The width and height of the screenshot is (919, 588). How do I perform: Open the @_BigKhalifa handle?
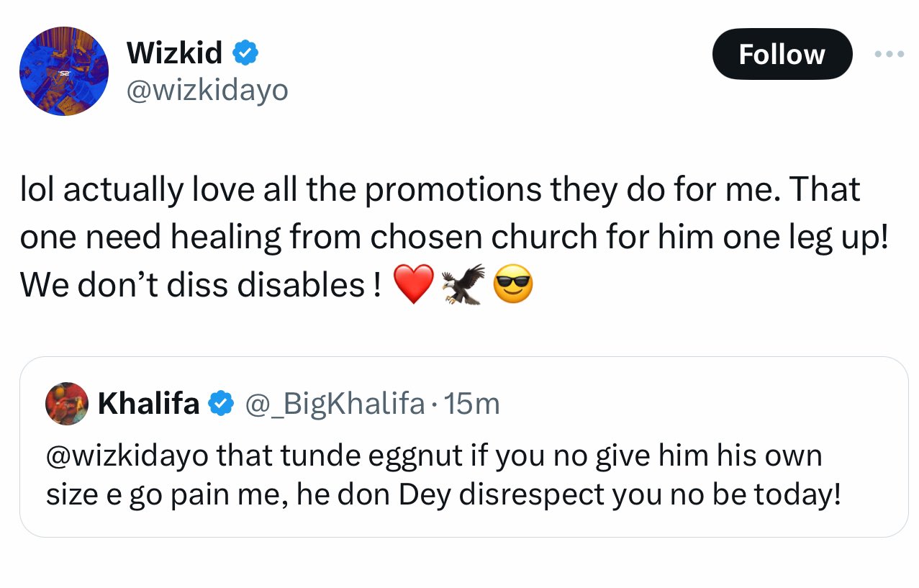coord(335,404)
